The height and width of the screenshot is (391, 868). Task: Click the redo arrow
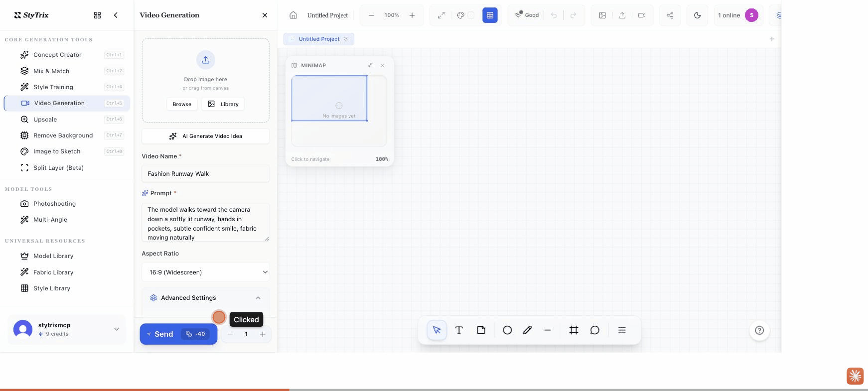[574, 15]
